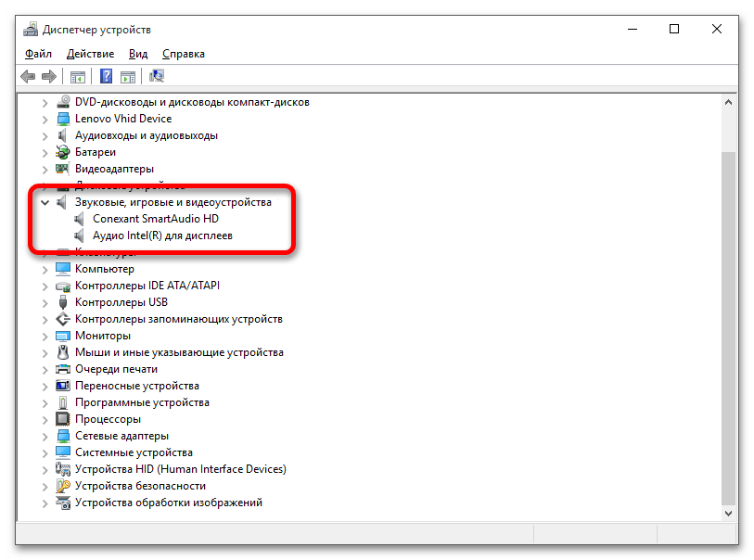Expand the Контроллеры USB category

click(45, 303)
